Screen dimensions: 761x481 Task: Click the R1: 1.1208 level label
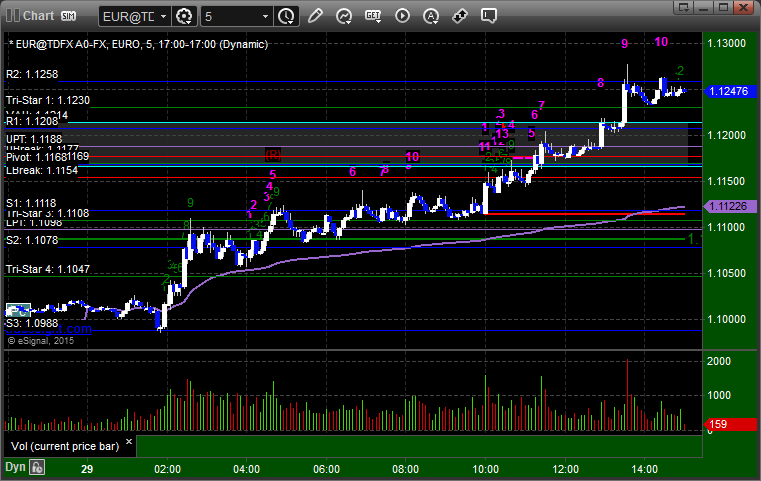tap(32, 121)
